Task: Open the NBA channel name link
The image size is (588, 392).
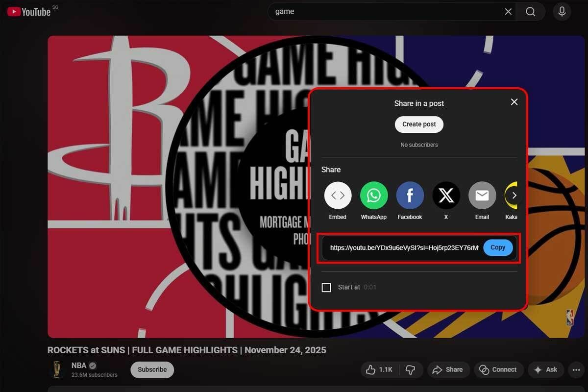Action: (x=78, y=366)
